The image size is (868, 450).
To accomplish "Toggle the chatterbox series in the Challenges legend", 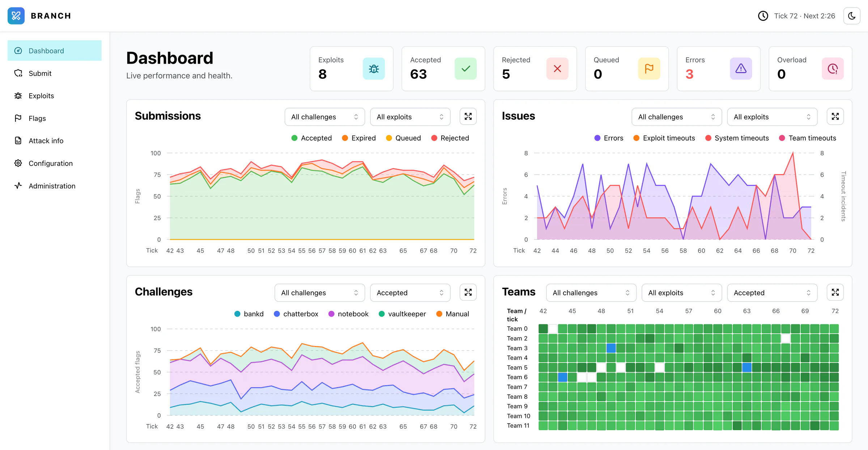I will pyautogui.click(x=296, y=314).
